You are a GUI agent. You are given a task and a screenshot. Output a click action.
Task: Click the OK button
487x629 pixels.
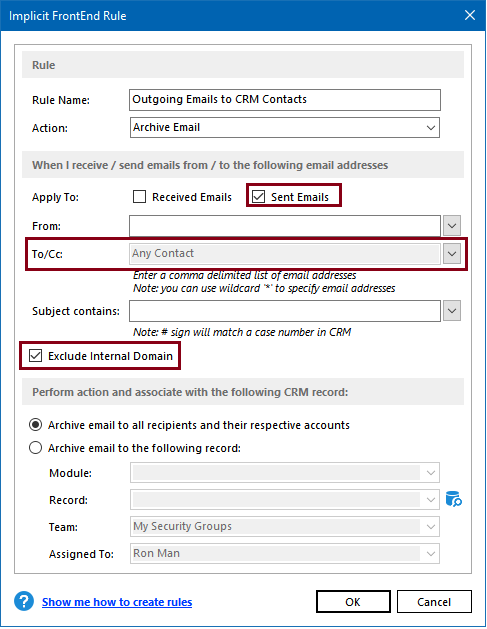(x=353, y=601)
